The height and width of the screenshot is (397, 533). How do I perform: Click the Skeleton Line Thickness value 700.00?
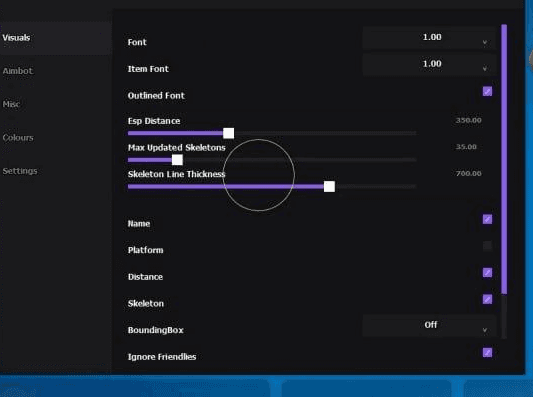[x=468, y=174]
